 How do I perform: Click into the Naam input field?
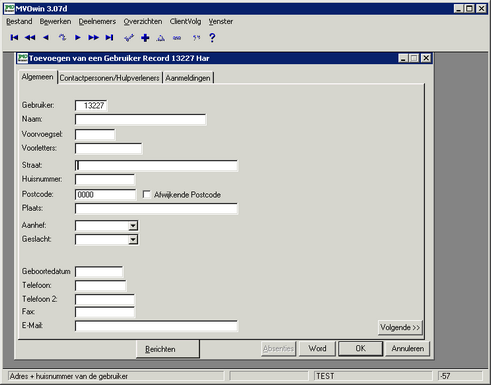[140, 120]
